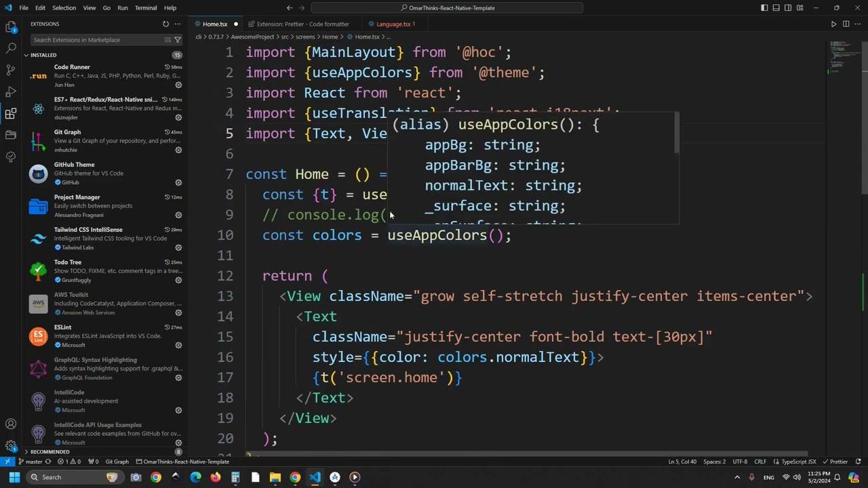Open errors and warnings count
The image size is (868, 488).
click(71, 462)
